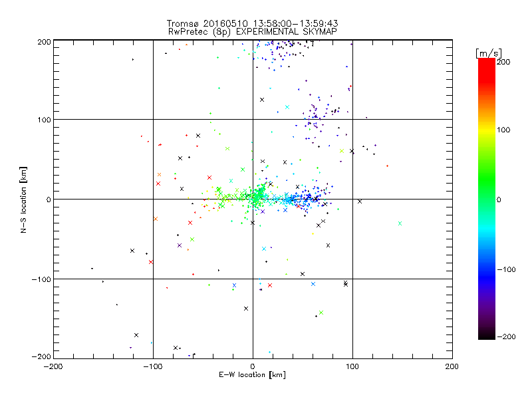Click the '[m/s]' colorbar unit label
This screenshot has height=399, width=532.
tap(488, 53)
